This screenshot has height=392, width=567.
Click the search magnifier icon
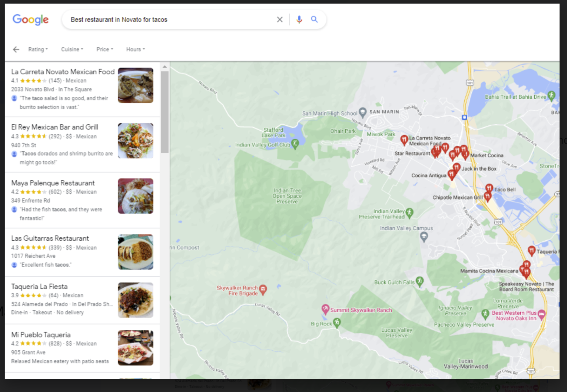(314, 19)
